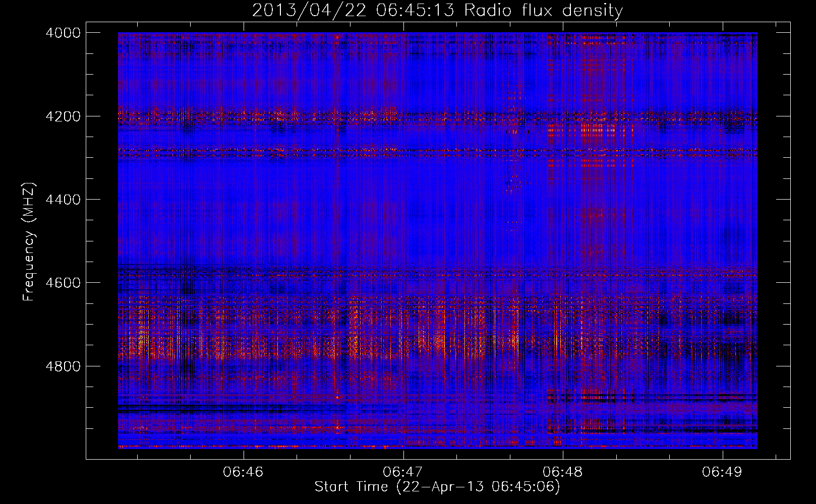Click the 4600 frequency axis label
Screen dimensions: 816x504
pos(63,283)
